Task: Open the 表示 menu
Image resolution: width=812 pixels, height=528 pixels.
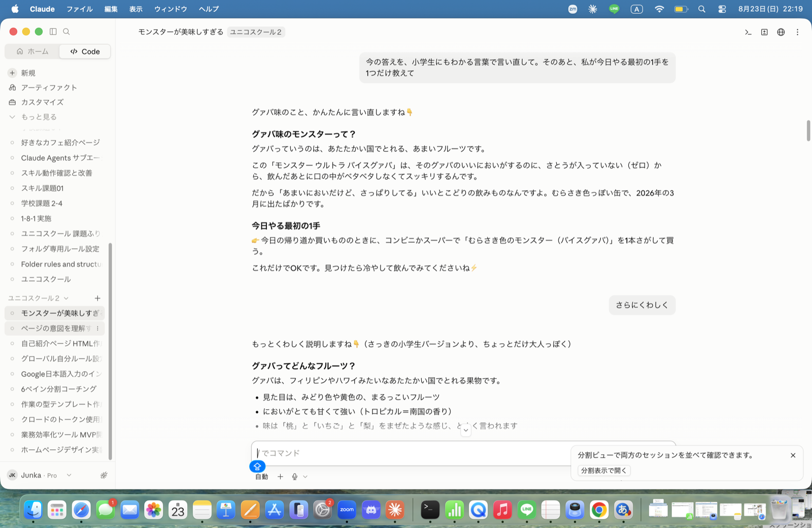Action: click(x=136, y=9)
